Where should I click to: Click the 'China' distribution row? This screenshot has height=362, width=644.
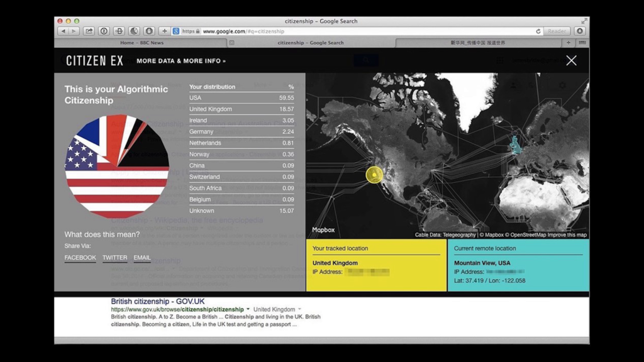pyautogui.click(x=241, y=165)
